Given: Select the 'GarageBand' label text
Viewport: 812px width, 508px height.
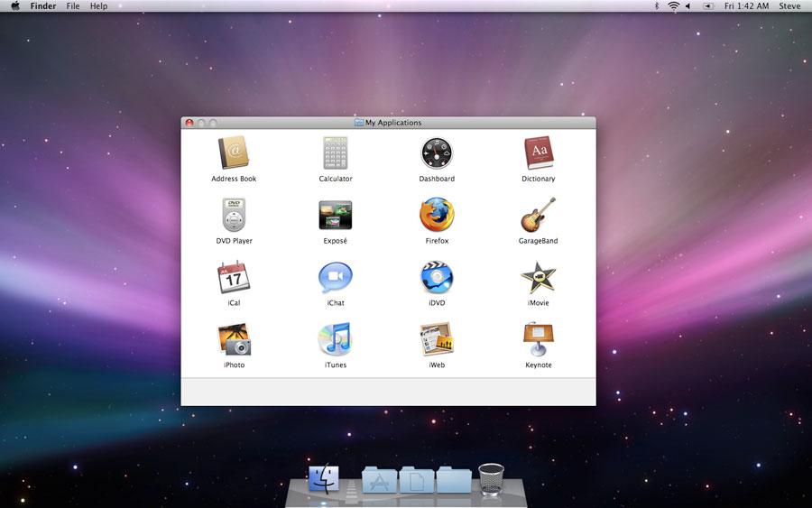Looking at the screenshot, I should pos(538,241).
